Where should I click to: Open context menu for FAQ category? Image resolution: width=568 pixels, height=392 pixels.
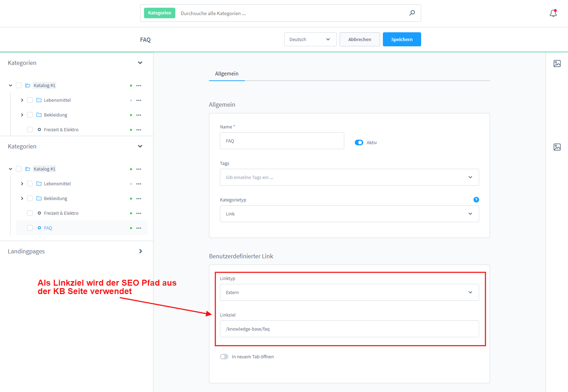coord(139,228)
